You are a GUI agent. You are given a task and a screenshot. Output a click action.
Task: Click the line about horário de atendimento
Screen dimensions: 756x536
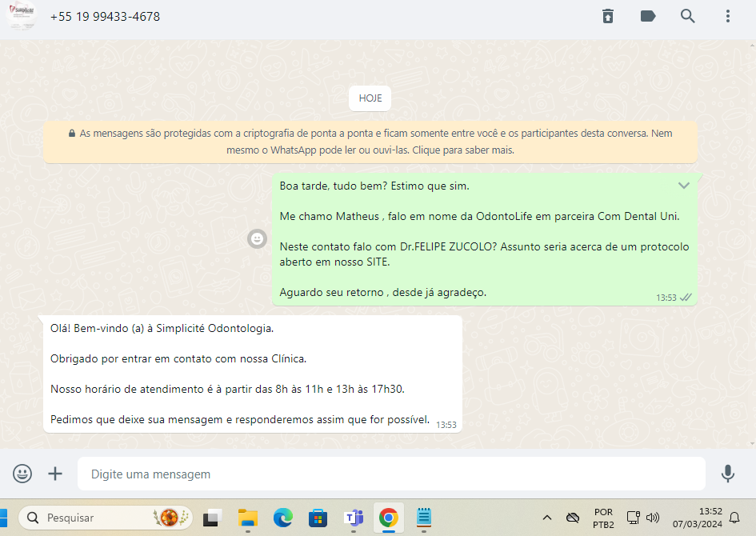[x=227, y=389]
